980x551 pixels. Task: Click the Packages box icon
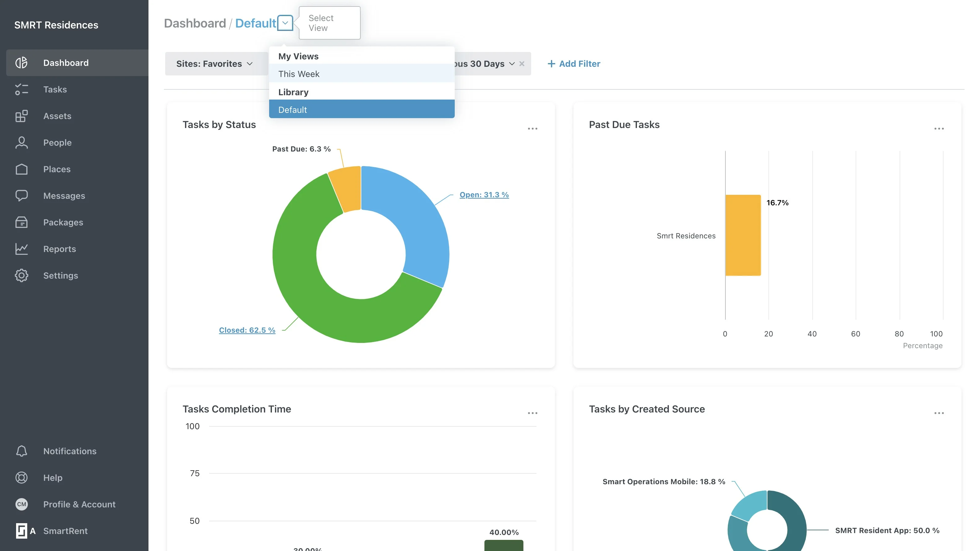[x=21, y=222]
